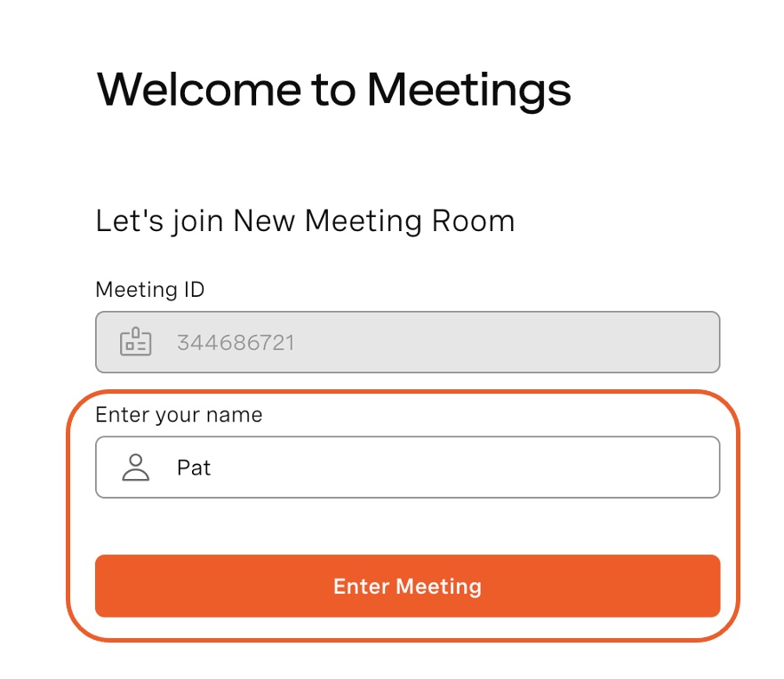This screenshot has height=679, width=784.
Task: Click the Enter Meeting button
Action: coord(407,586)
